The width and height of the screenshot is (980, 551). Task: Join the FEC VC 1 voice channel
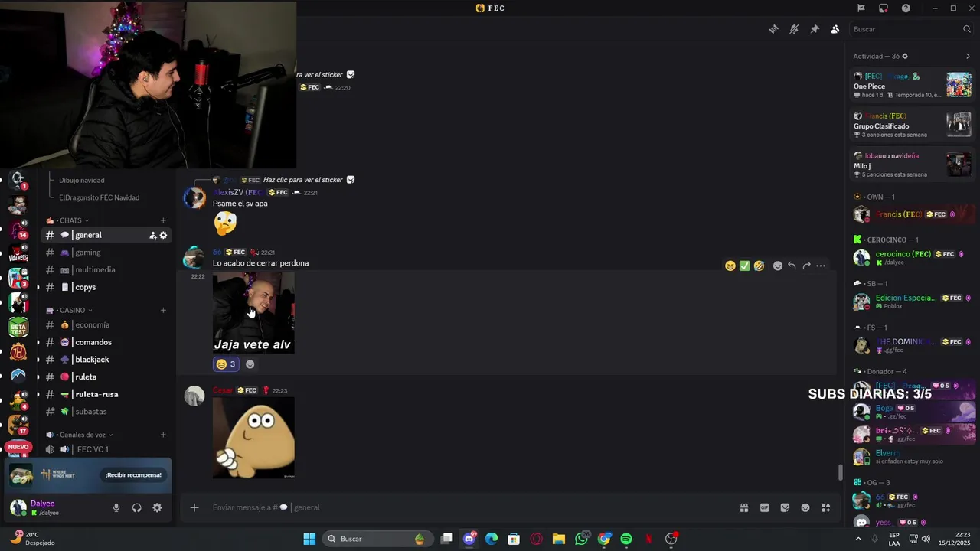tap(106, 449)
